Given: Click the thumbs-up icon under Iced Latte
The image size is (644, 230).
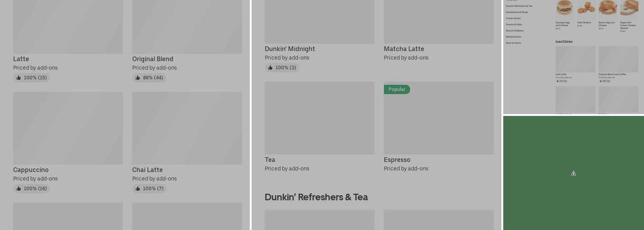Looking at the screenshot, I should (x=558, y=81).
